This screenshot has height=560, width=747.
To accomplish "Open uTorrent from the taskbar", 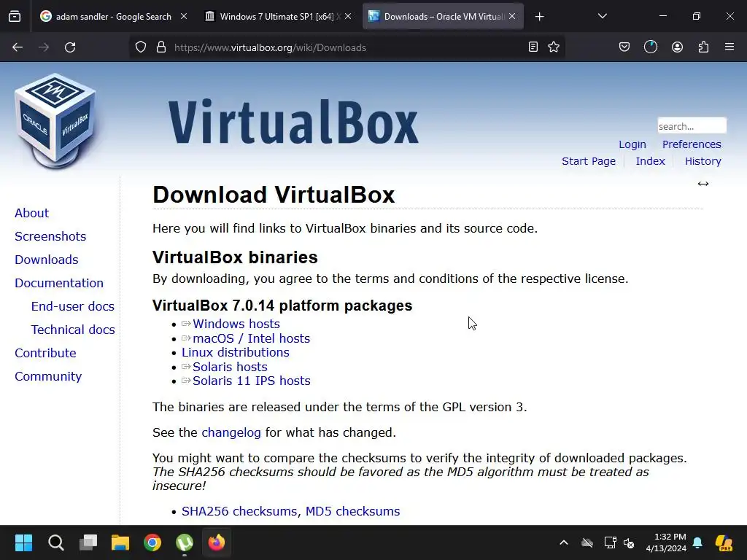I will 185,542.
